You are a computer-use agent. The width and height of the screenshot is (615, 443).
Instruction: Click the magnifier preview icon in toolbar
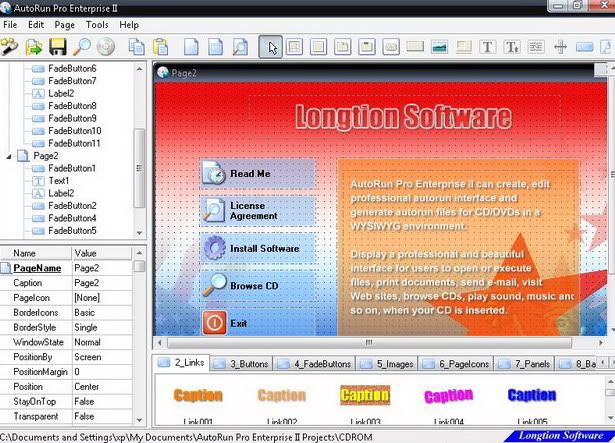click(x=82, y=47)
